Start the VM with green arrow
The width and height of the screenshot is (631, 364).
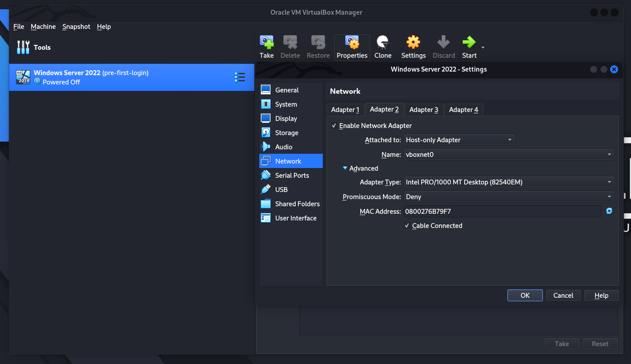point(469,42)
